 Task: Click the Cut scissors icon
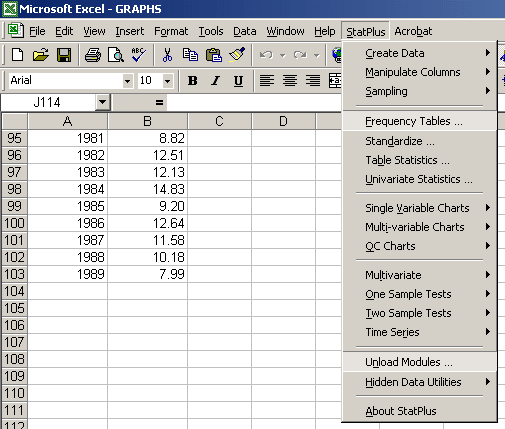point(167,55)
